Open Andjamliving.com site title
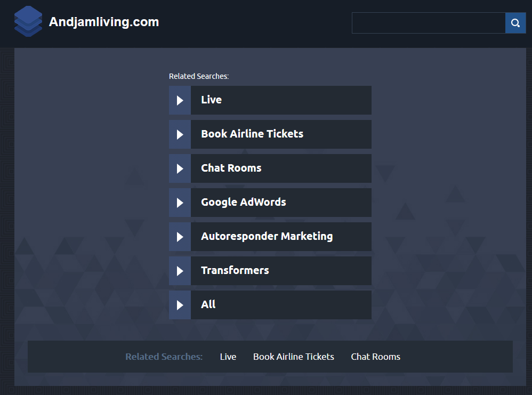Image resolution: width=532 pixels, height=395 pixels. tap(104, 22)
